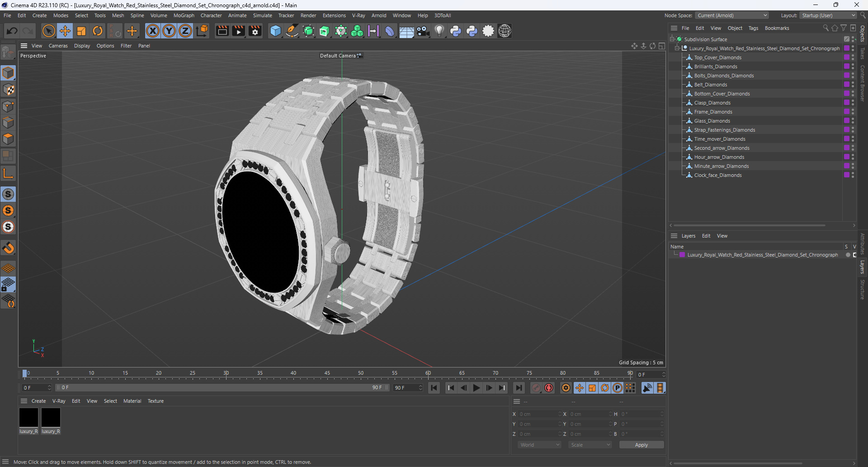Activate the Rotate tool

coord(98,31)
